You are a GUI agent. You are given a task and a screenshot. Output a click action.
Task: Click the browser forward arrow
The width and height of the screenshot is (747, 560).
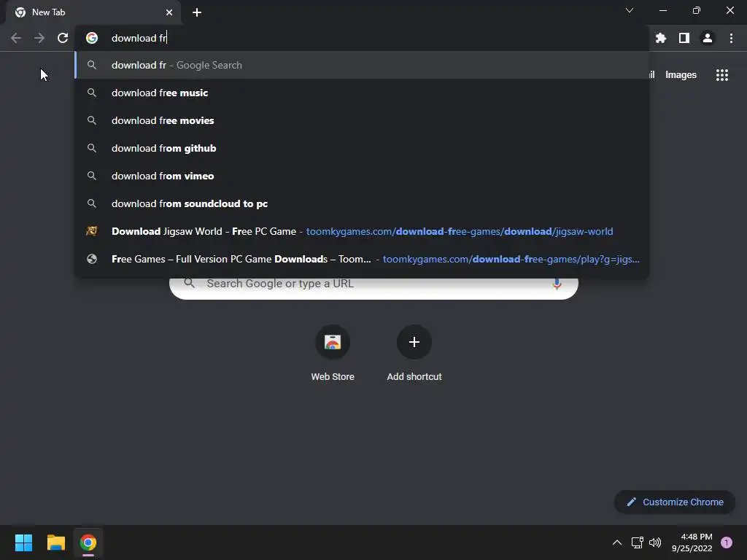click(39, 38)
